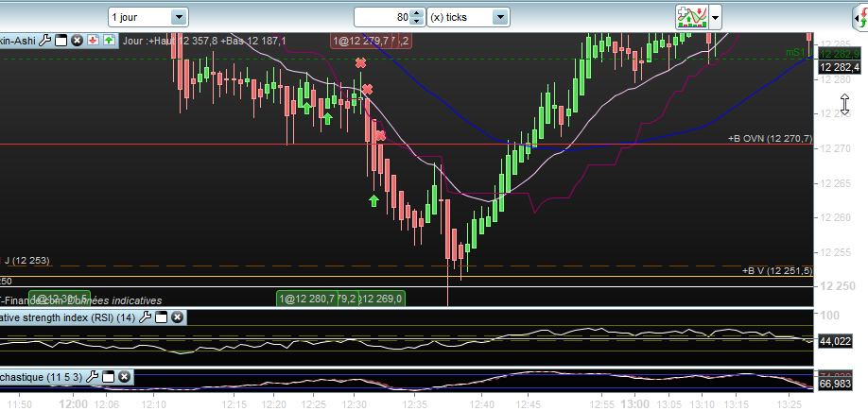
Task: Click the 12:00 time axis label
Action: (x=74, y=403)
